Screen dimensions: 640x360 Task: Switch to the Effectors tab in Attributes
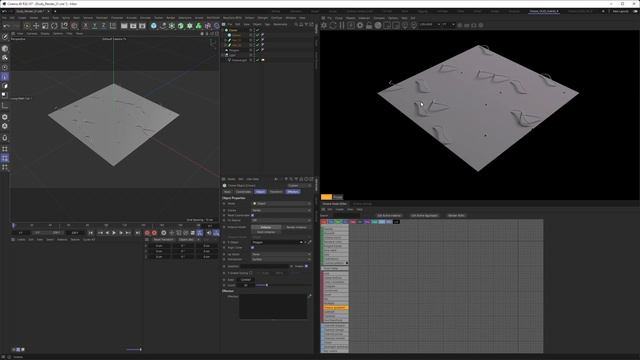(x=293, y=192)
